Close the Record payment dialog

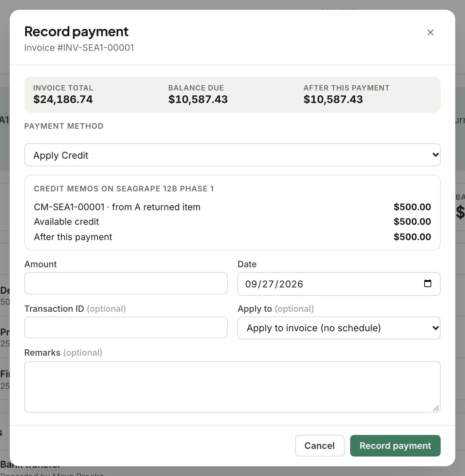(x=430, y=32)
